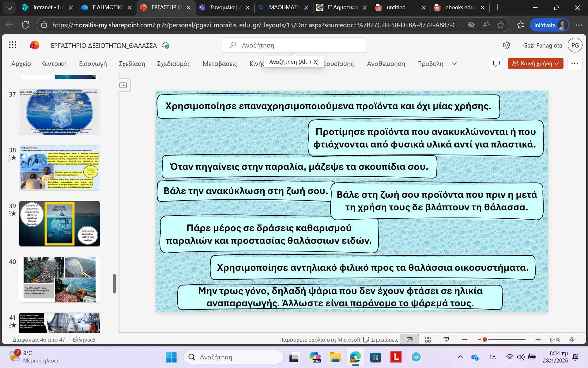Click the Ελληνικά language button
This screenshot has height=368, width=588.
coord(84,339)
